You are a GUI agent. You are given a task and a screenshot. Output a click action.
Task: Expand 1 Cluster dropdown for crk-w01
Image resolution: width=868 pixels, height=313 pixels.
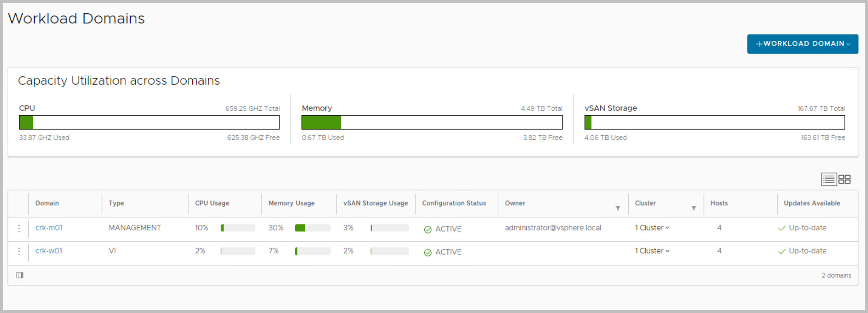click(652, 251)
